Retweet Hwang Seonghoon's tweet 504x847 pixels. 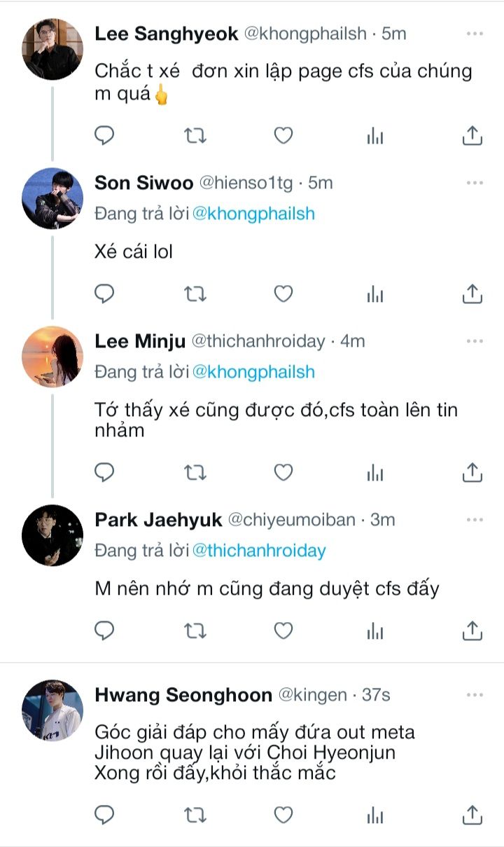(x=195, y=814)
